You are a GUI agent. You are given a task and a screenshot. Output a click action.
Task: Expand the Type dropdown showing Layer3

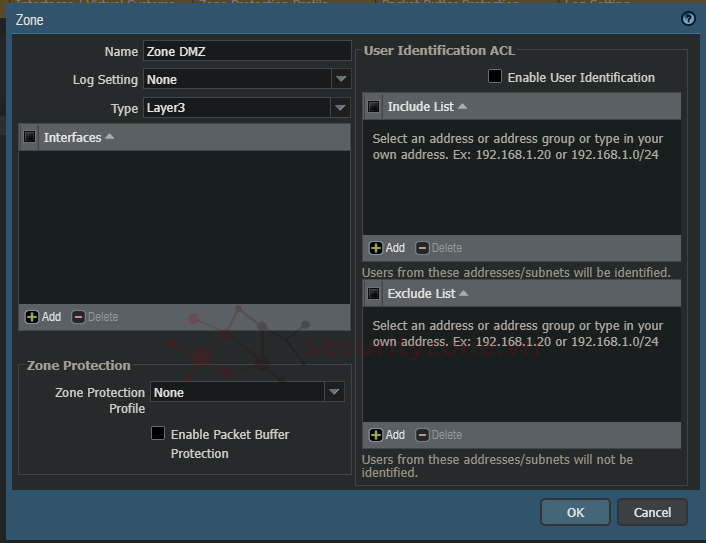[341, 107]
